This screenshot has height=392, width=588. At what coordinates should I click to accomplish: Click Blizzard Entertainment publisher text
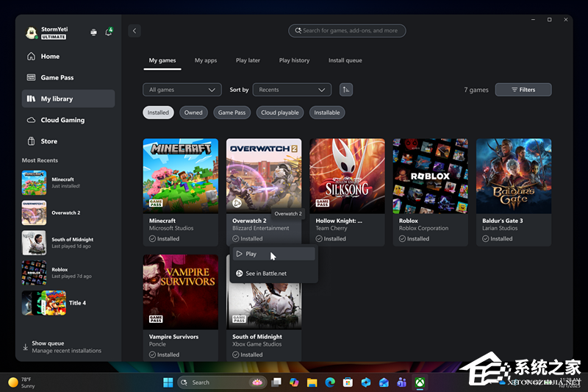261,228
